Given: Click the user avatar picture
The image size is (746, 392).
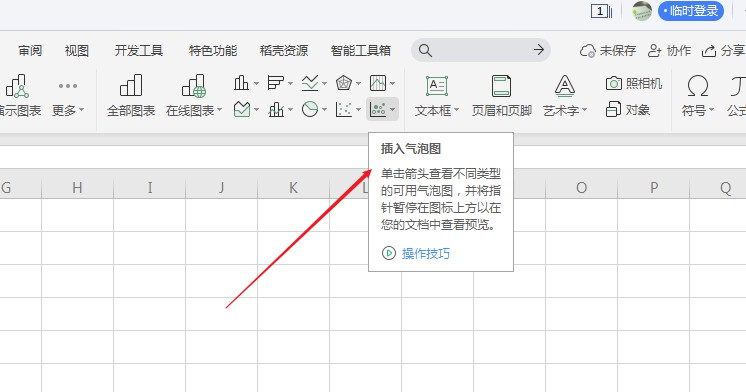Looking at the screenshot, I should tap(642, 11).
